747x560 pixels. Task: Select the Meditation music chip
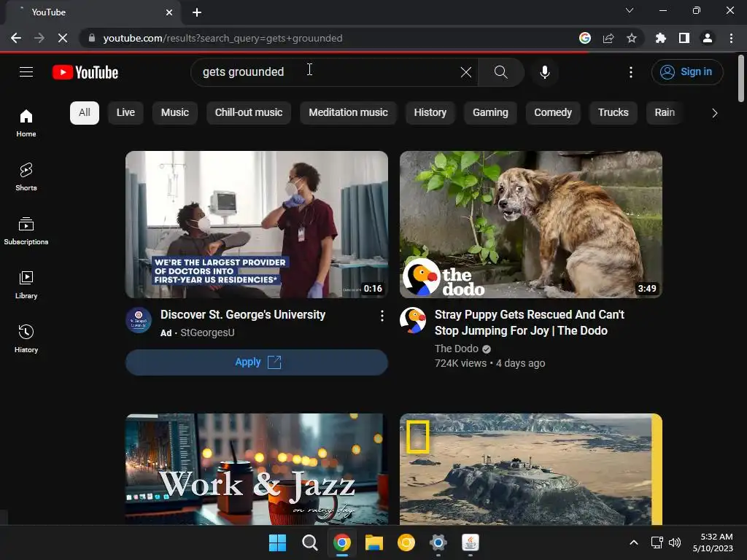[x=348, y=113]
